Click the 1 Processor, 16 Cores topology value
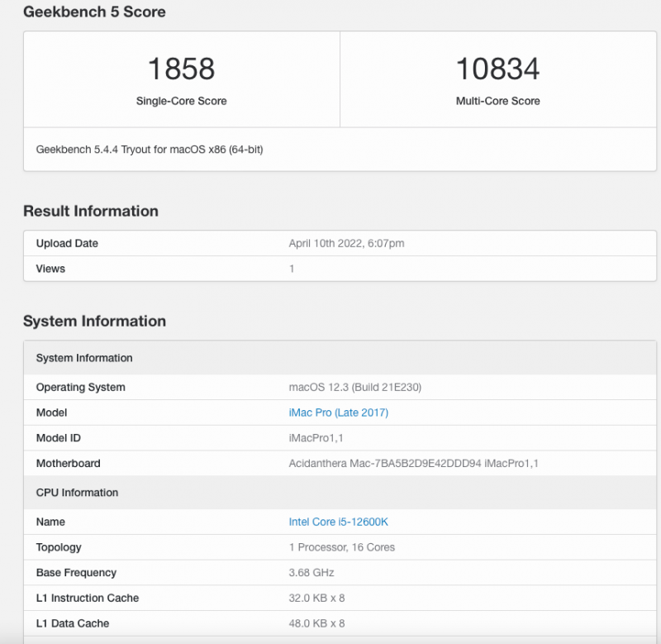This screenshot has height=644, width=661. [342, 547]
